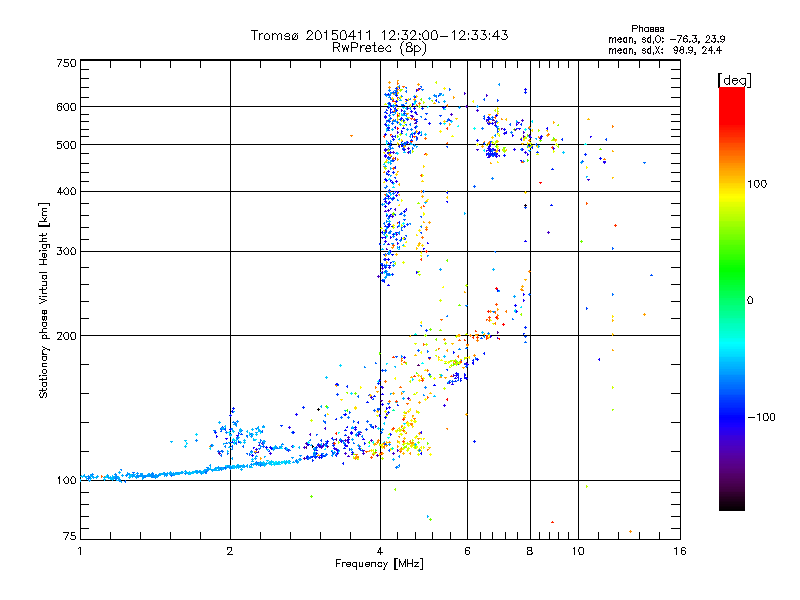Screen dimensions: 800x600
Task: Select the 'mean, sd,O: -76.3, 23.9' line
Action: (x=666, y=39)
